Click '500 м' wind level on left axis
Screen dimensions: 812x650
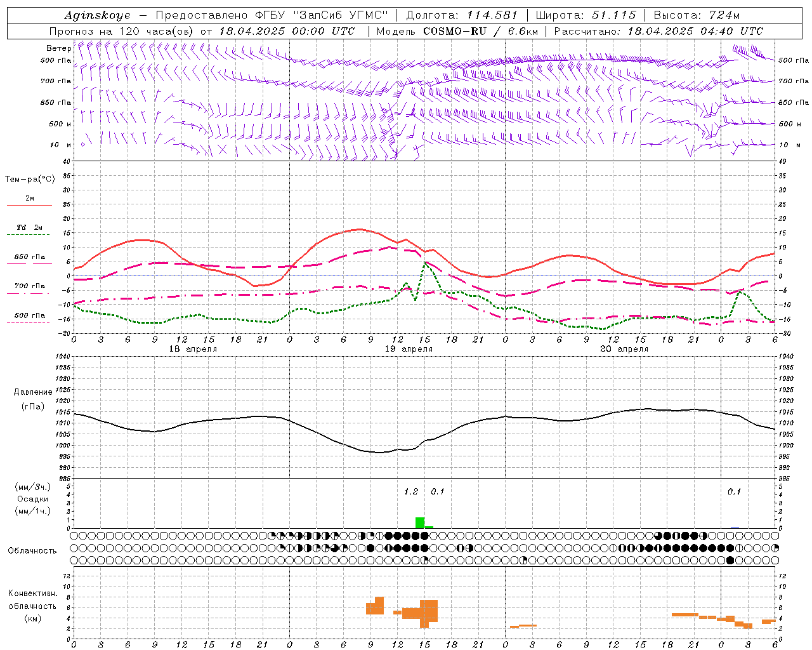tap(60, 124)
